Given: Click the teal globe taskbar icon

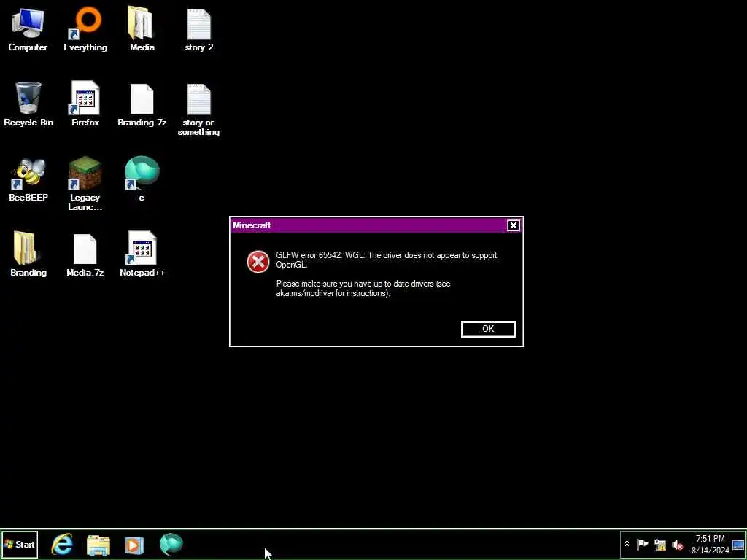Looking at the screenshot, I should [x=171, y=544].
